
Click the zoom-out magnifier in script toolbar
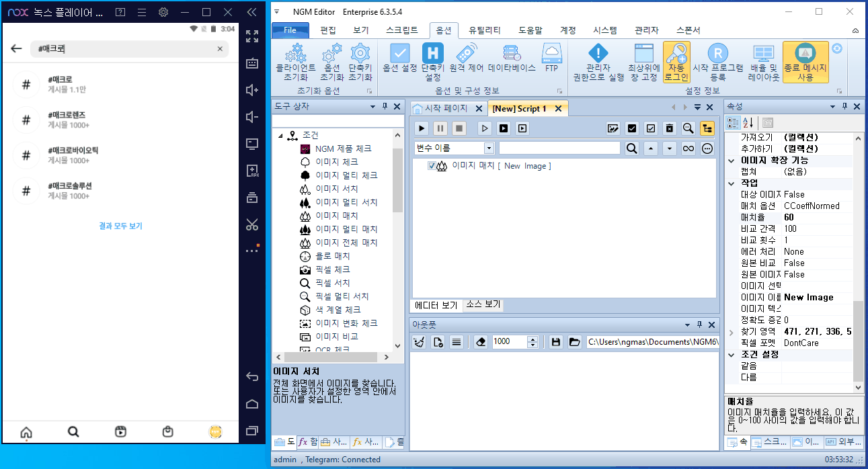[688, 128]
